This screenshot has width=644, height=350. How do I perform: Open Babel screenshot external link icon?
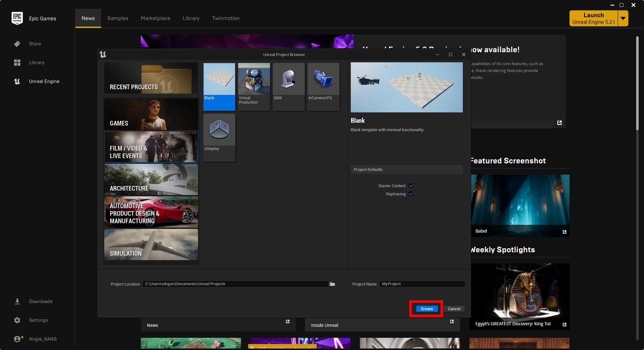[564, 232]
